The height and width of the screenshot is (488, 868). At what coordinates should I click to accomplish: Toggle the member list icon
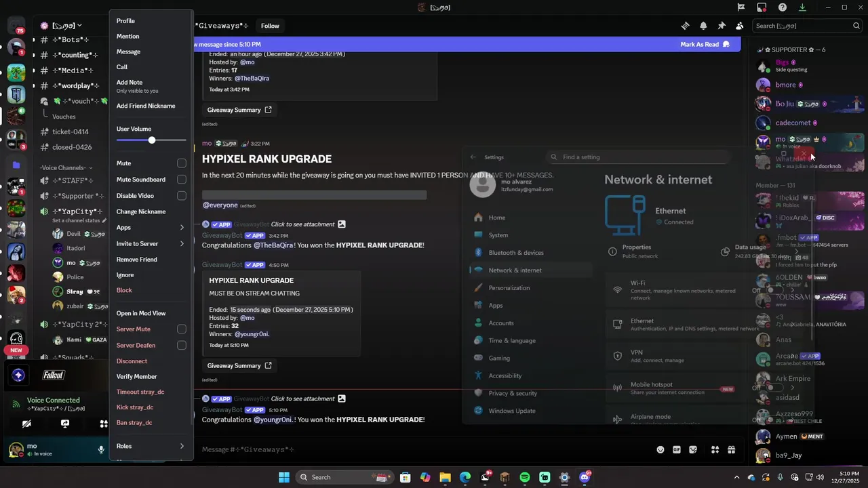[x=739, y=26]
